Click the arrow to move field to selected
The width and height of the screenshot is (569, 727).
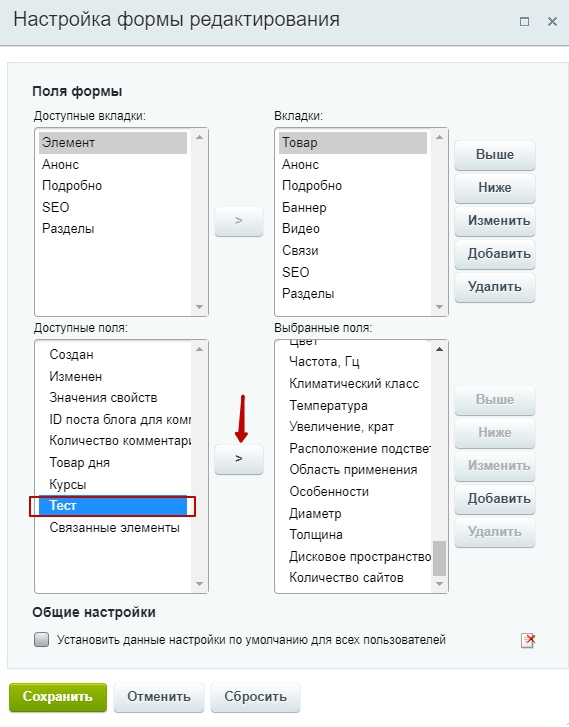click(x=239, y=459)
